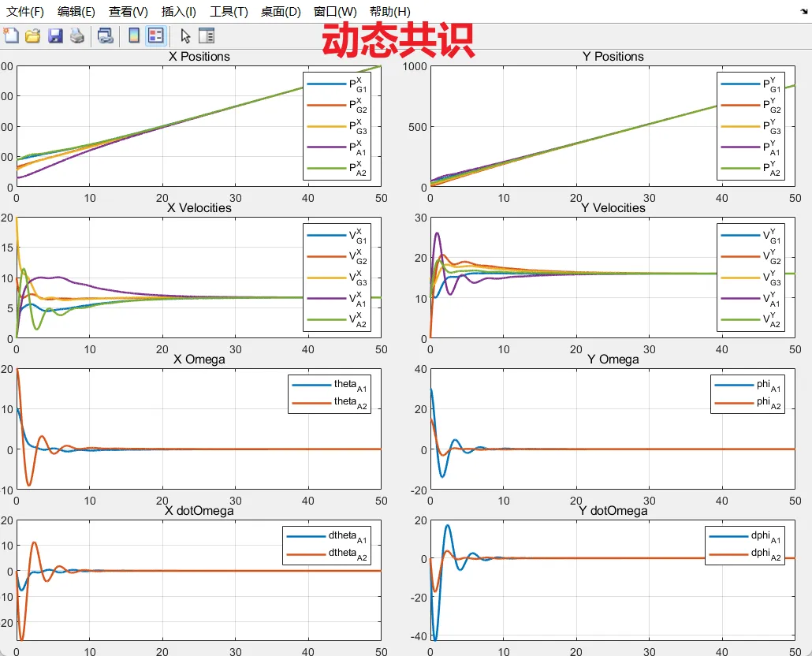
Task: Click the purple overshoot peak in Y Velocities plot
Action: 438,233
